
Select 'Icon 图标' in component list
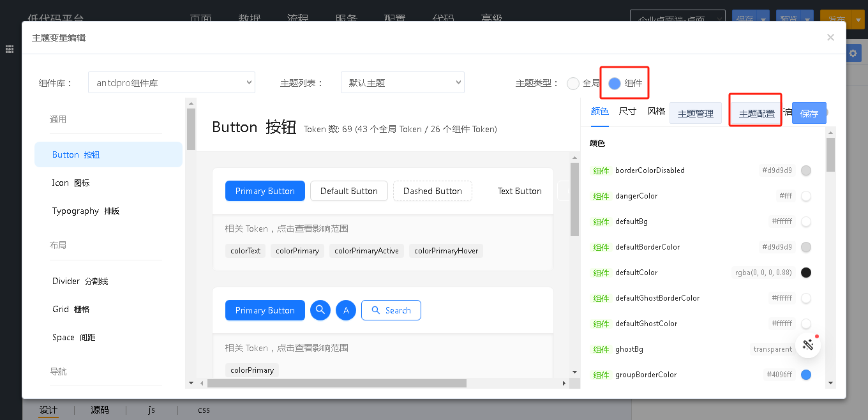(x=71, y=183)
